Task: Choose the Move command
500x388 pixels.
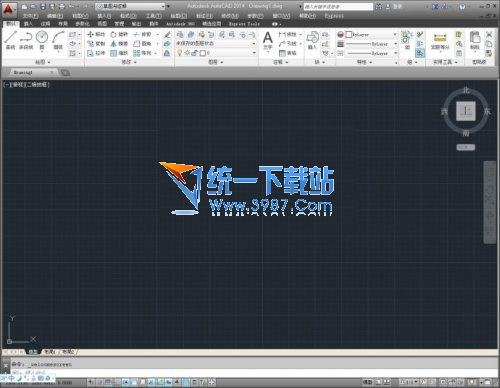Action: coord(96,34)
